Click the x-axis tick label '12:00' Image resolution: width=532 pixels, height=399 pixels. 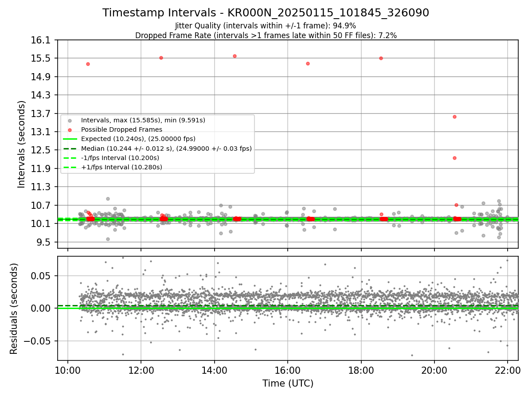coord(141,370)
